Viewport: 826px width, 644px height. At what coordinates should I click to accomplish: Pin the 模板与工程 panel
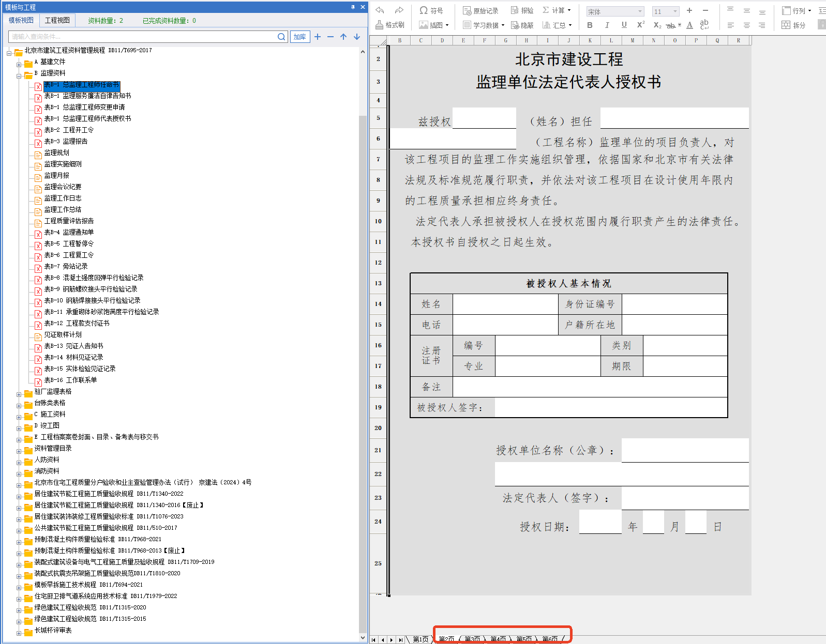click(353, 7)
